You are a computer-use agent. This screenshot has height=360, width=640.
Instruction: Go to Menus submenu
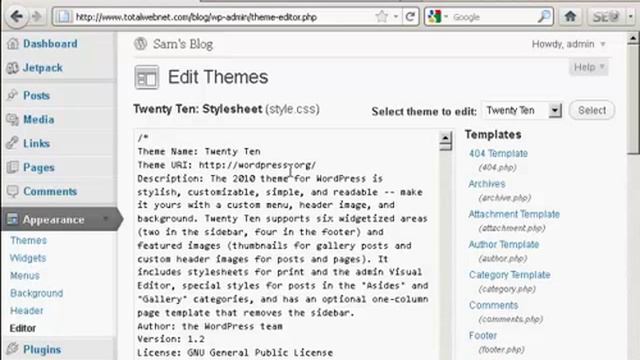coord(25,276)
